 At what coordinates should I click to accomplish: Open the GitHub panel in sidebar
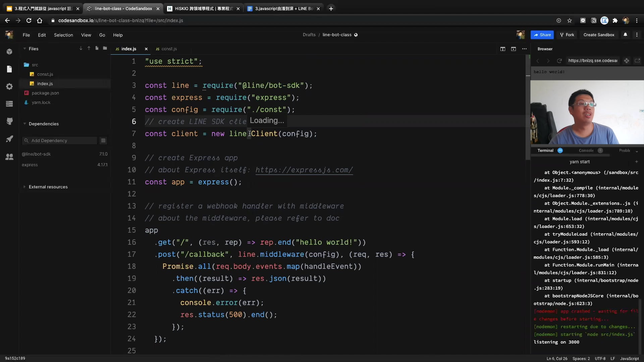(x=9, y=121)
